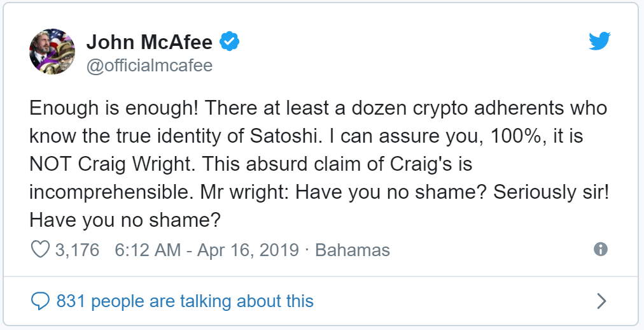Image resolution: width=644 pixels, height=330 pixels.
Task: Like the tweet with the heart icon
Action: tap(41, 249)
